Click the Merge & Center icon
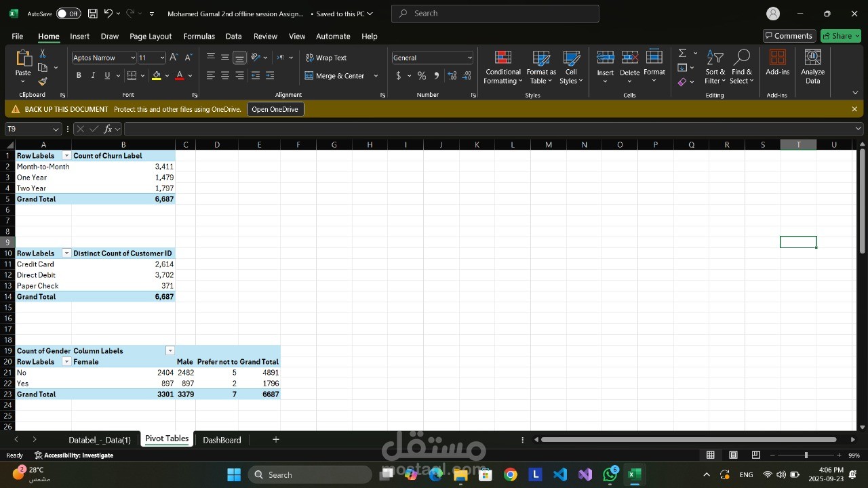Viewport: 868px width, 488px height. [x=309, y=76]
